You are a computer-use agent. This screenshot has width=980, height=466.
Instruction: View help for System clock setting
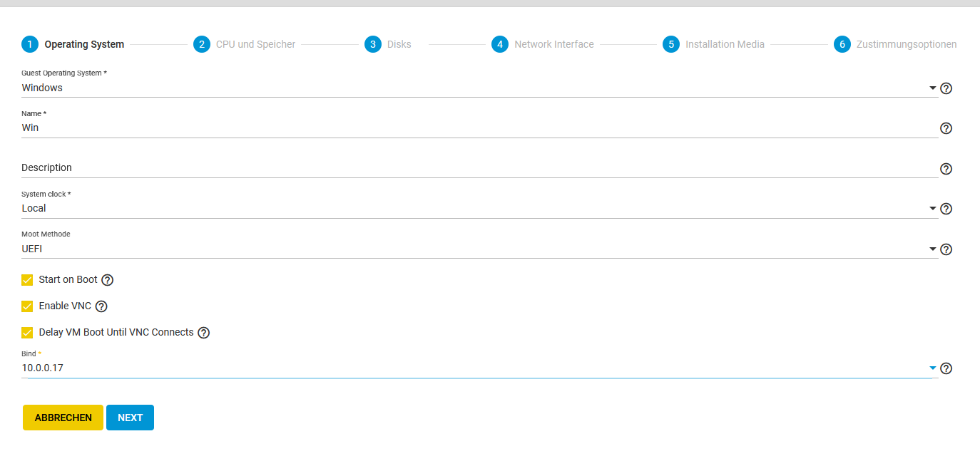[946, 209]
